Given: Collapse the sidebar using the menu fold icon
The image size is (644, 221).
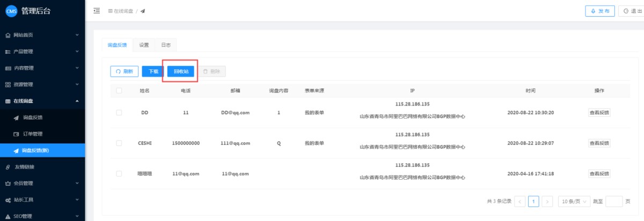Looking at the screenshot, I should [x=97, y=11].
